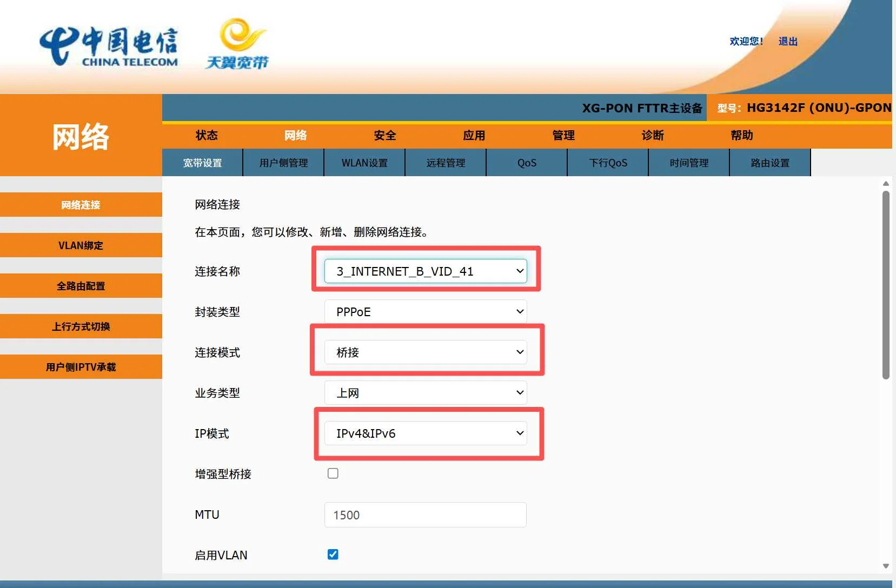
Task: Open 用户侧IPTV承载 from the sidebar
Action: pyautogui.click(x=81, y=366)
